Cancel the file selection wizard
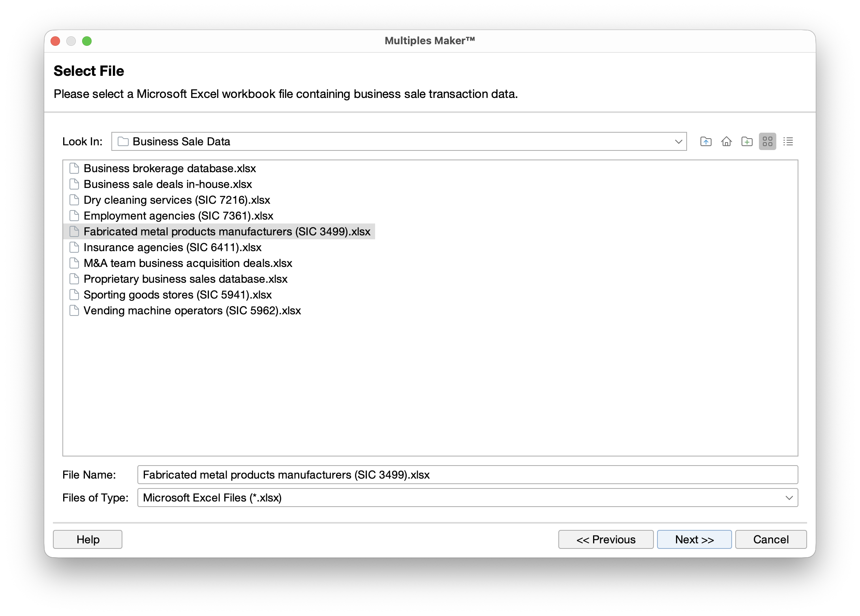860x616 pixels. [770, 539]
